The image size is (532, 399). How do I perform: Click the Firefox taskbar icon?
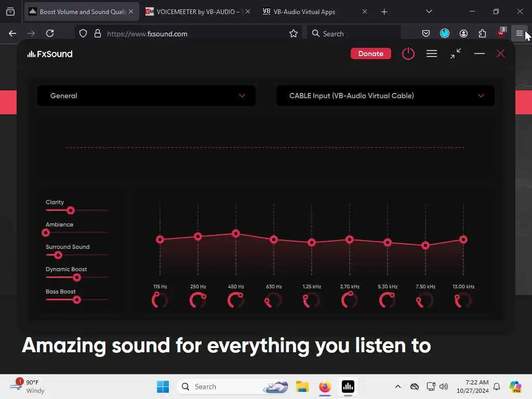(x=325, y=387)
